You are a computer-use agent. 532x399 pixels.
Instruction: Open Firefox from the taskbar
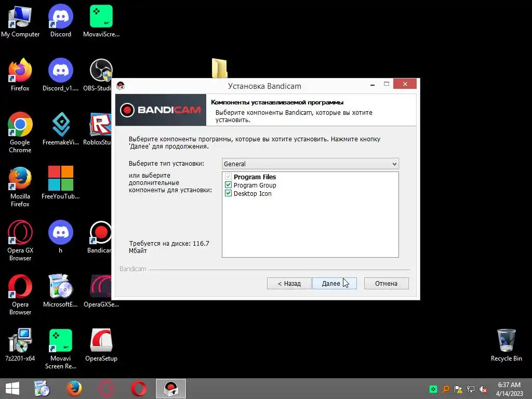point(74,389)
